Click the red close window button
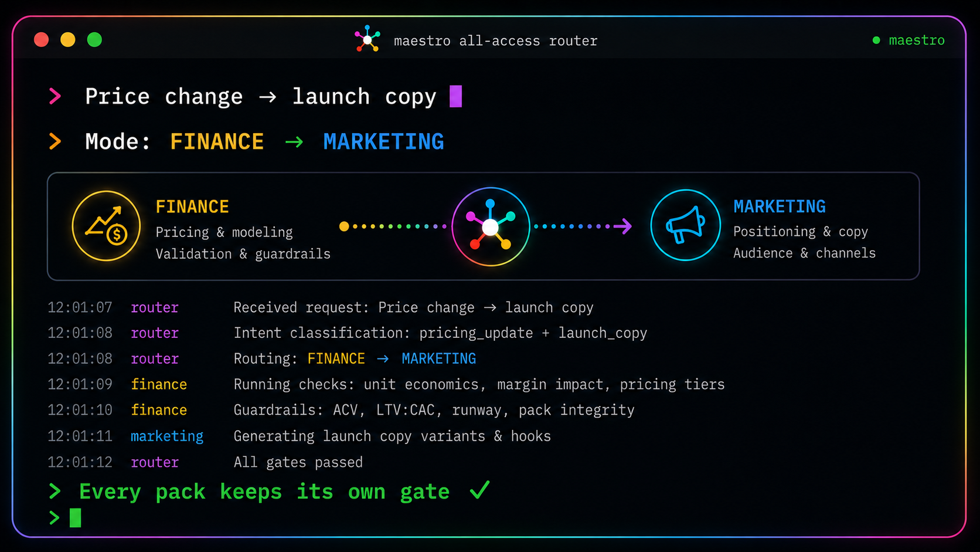Viewport: 980px width, 552px height. pos(42,40)
